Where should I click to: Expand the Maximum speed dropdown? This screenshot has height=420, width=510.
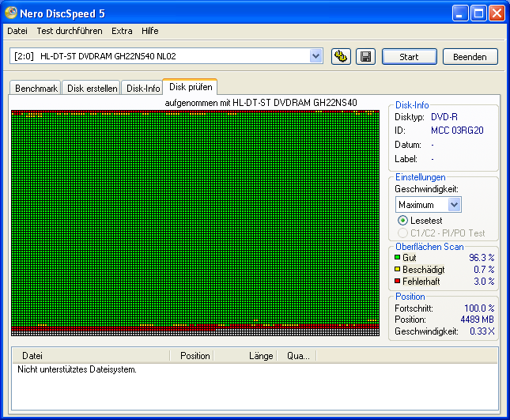(454, 205)
